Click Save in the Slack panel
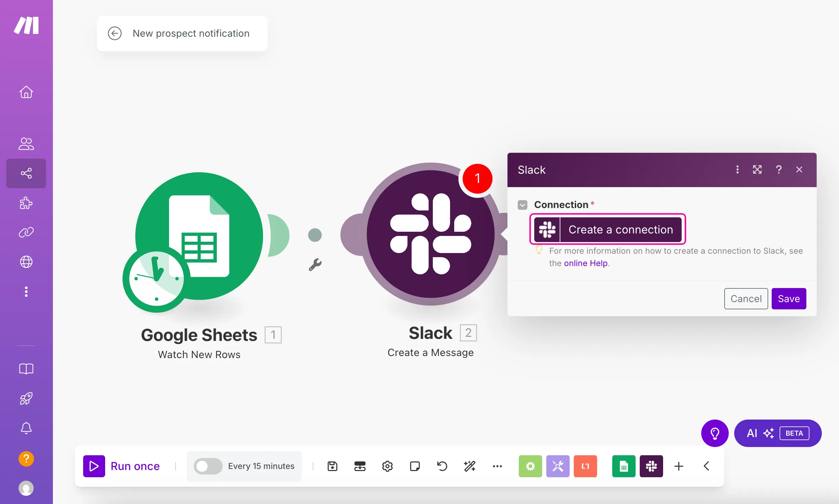The image size is (839, 504). pos(789,299)
